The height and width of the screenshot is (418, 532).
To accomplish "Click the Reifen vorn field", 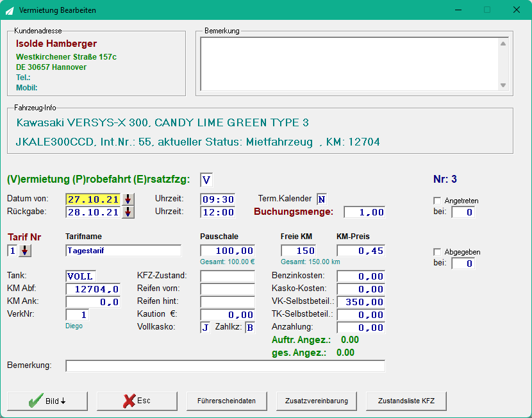I will tap(228, 289).
